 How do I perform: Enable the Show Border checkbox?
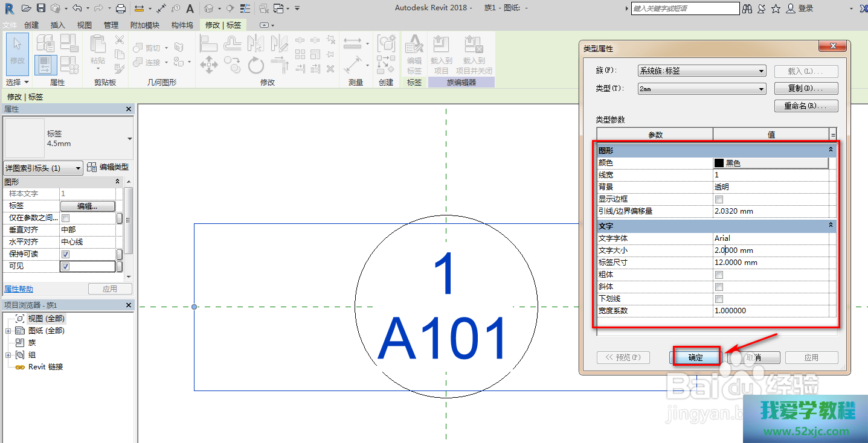coord(719,199)
